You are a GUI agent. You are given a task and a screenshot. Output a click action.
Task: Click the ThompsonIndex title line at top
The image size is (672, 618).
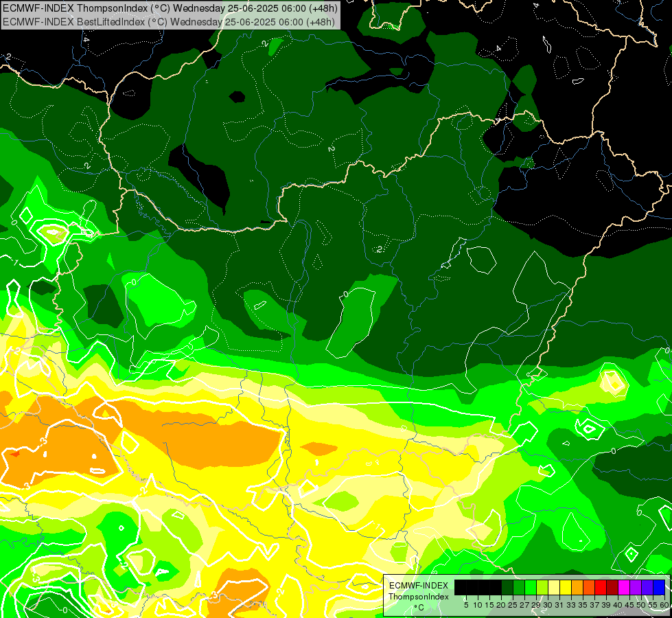pyautogui.click(x=170, y=8)
